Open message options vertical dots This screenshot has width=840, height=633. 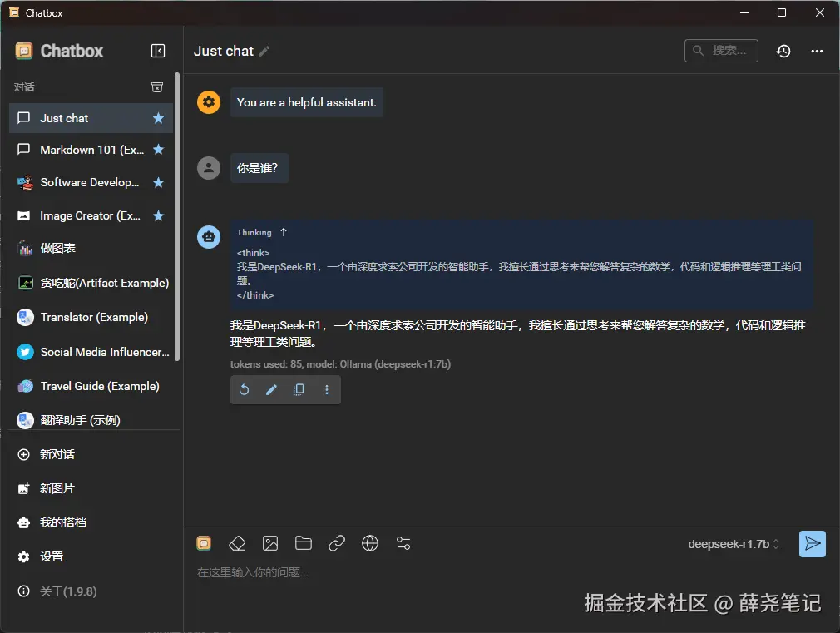(x=327, y=389)
